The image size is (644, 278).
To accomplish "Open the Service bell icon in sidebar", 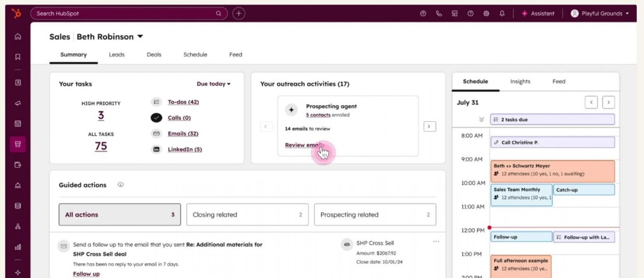I will [18, 185].
